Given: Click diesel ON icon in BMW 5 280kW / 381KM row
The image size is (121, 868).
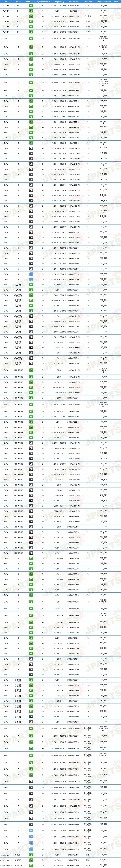Looking at the screenshot, I should 31,269.
